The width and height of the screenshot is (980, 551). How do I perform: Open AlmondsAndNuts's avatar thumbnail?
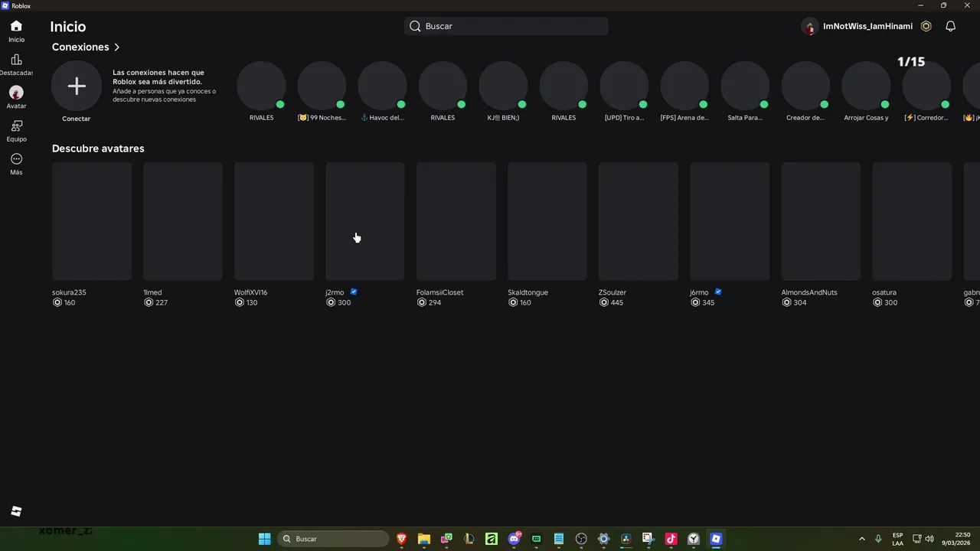(821, 221)
